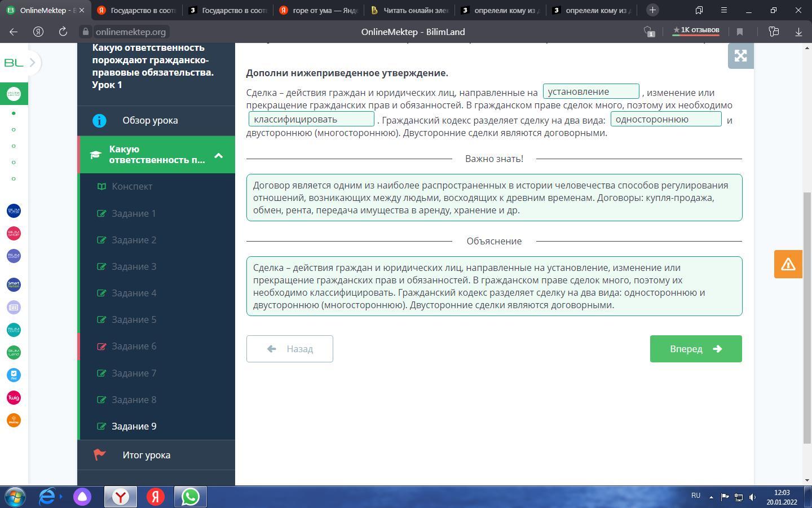Expand the BL sidebar arrow

(33, 63)
